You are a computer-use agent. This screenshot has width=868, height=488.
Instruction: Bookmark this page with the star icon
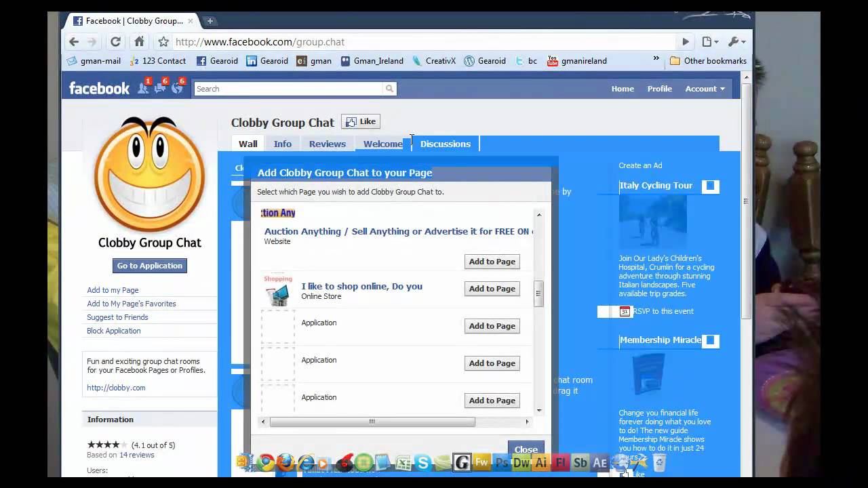[x=163, y=42]
